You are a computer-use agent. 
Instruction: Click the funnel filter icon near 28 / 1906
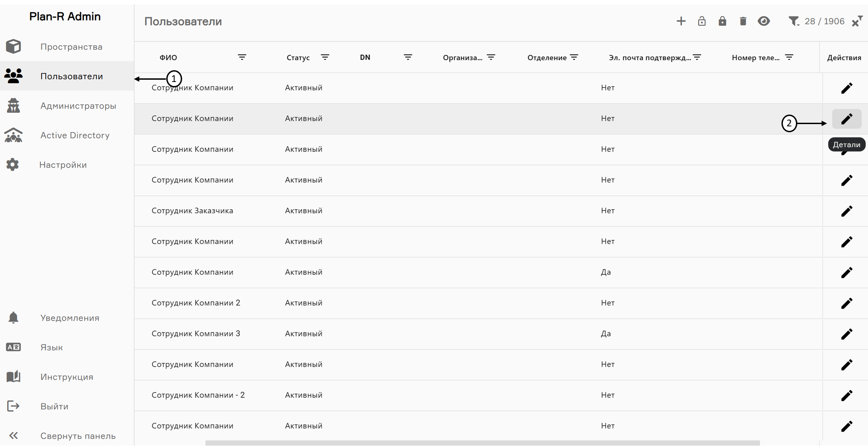pos(793,21)
